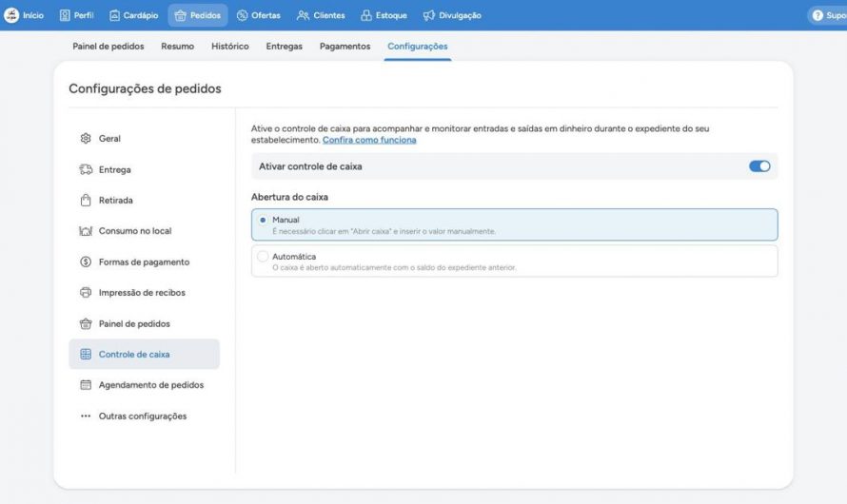Switch to the Configurações tab
Image resolution: width=847 pixels, height=504 pixels.
point(418,47)
